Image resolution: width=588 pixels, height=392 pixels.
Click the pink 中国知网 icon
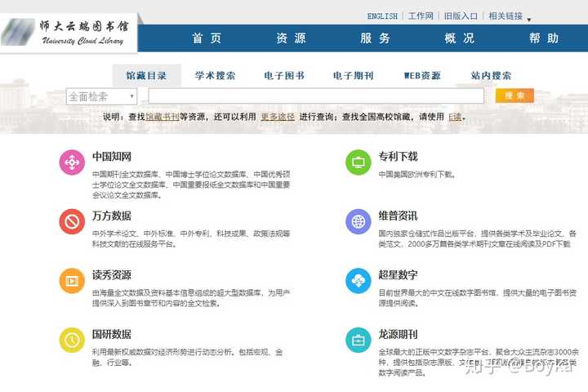tap(72, 163)
